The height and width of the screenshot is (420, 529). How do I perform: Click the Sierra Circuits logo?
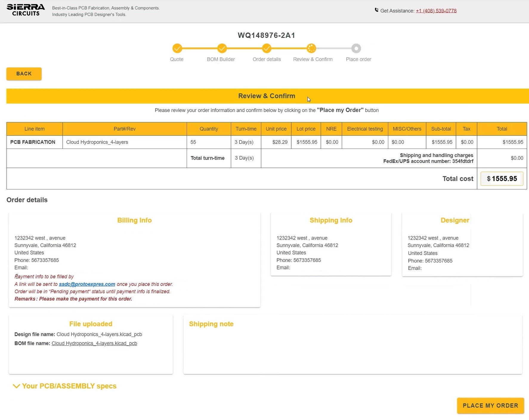pyautogui.click(x=26, y=10)
